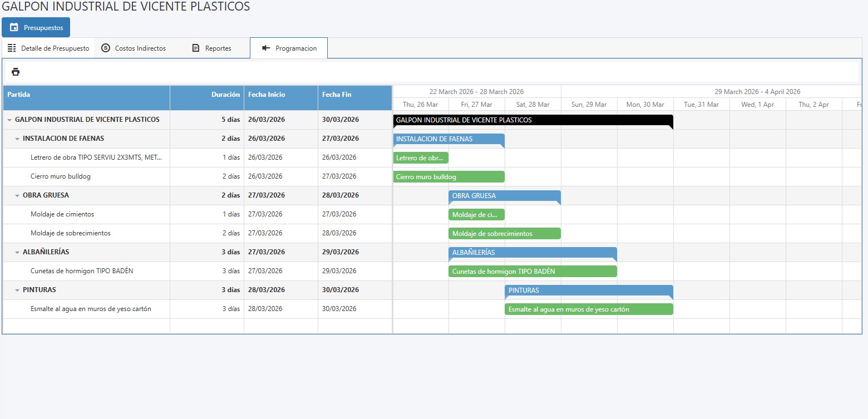Click the Esmalte al agua Gantt bar
The image size is (868, 419).
click(588, 309)
